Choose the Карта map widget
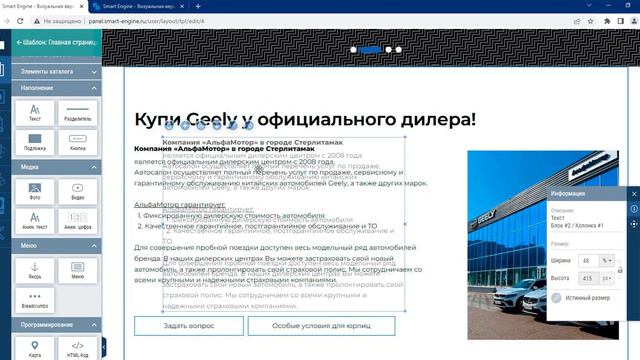Image resolution: width=640 pixels, height=360 pixels. pyautogui.click(x=35, y=349)
